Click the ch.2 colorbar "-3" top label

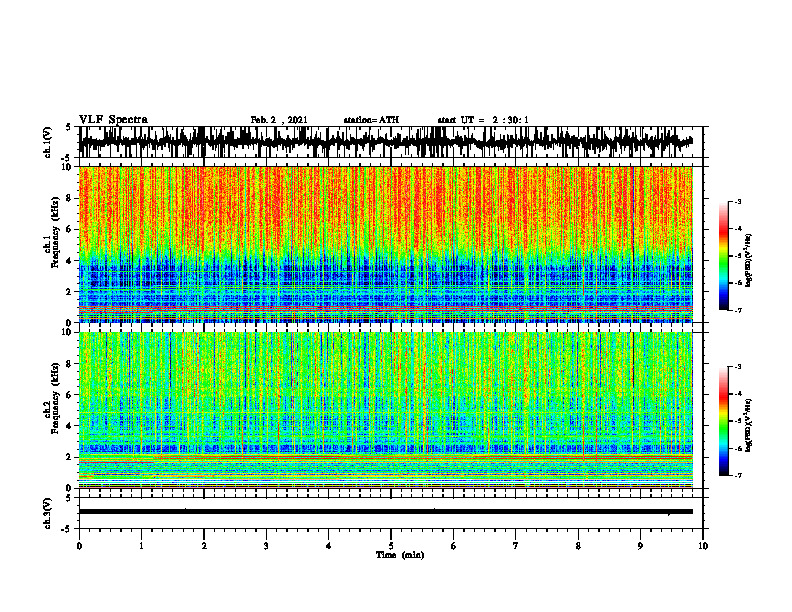pos(738,367)
